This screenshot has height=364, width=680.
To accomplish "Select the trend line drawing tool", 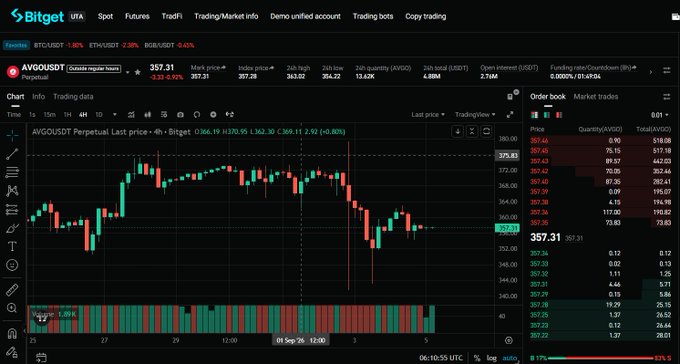I will [12, 154].
